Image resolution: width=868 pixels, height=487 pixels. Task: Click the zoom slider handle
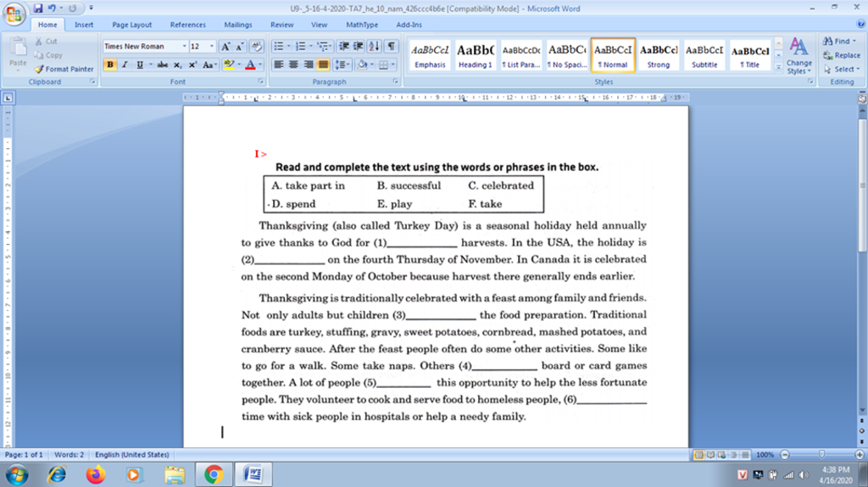[821, 455]
